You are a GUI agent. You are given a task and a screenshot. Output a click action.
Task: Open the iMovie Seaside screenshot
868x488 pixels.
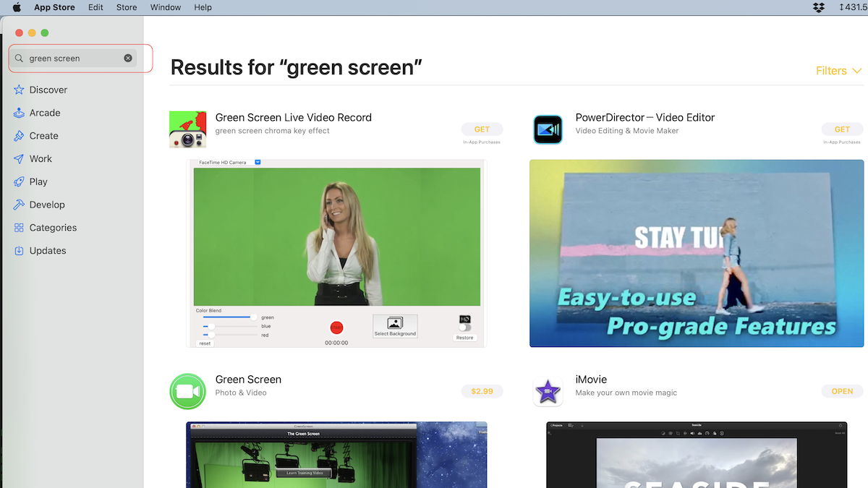pos(697,455)
